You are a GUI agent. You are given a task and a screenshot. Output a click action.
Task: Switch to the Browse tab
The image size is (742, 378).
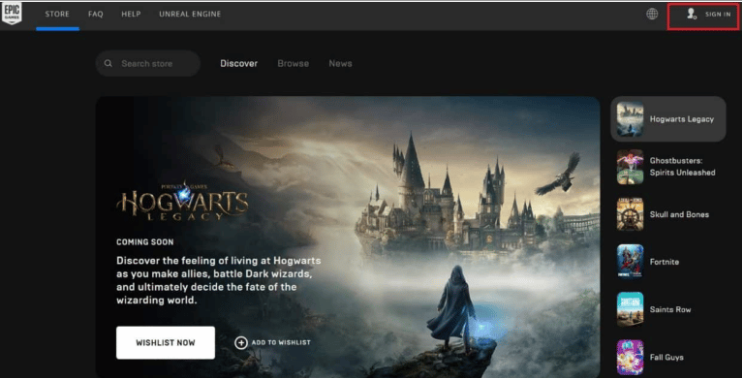click(293, 63)
